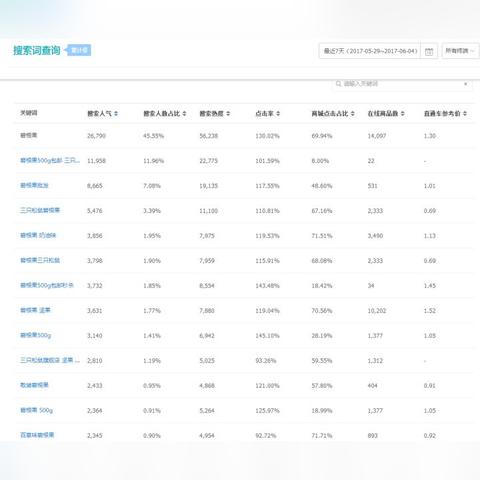This screenshot has height=480, width=480.
Task: Expand the keyword search box dropdown arrow
Action: tap(466, 84)
